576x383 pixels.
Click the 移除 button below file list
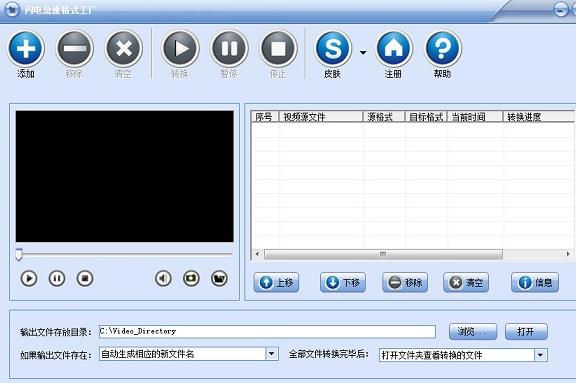pos(405,282)
